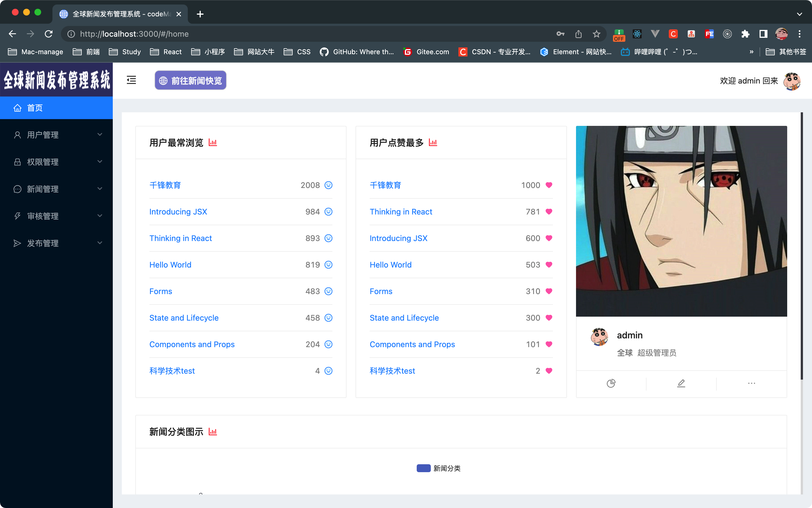Expand the 新闻管理 menu
This screenshot has width=812, height=508.
coord(56,189)
